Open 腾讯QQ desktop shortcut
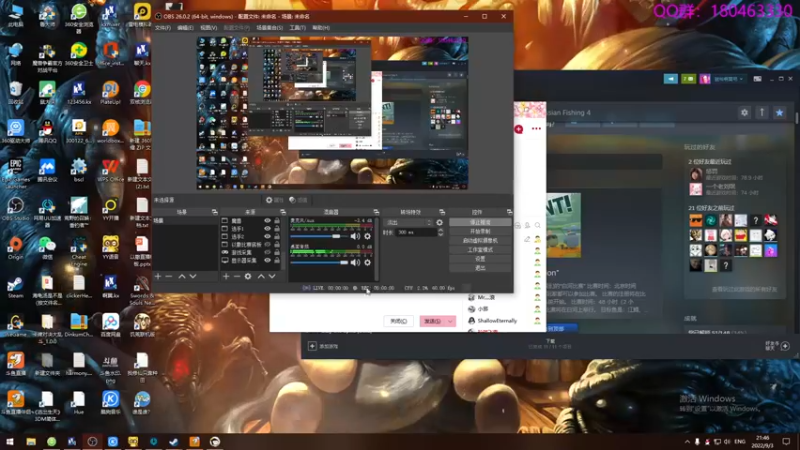 tap(47, 131)
